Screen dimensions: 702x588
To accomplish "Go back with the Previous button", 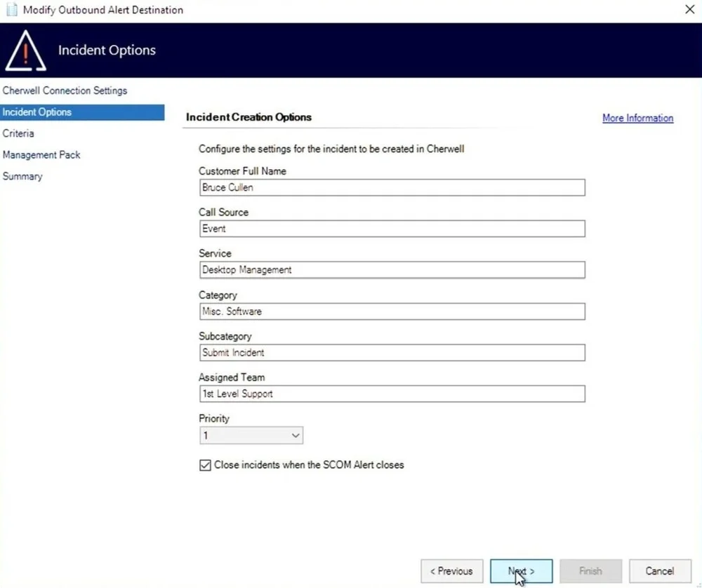I will click(451, 571).
